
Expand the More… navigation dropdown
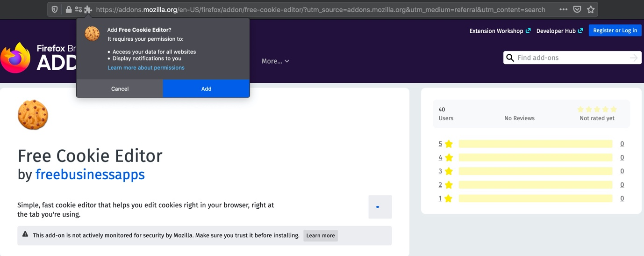tap(275, 61)
